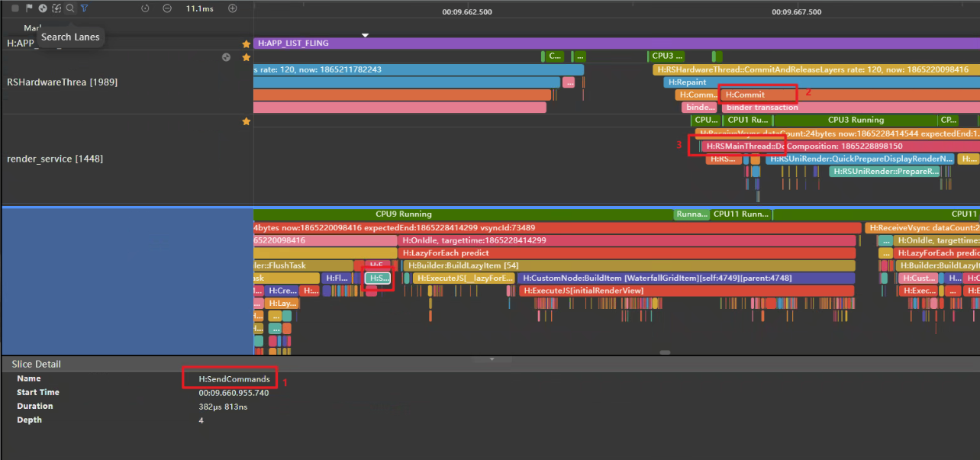Image resolution: width=980 pixels, height=460 pixels.
Task: Zoom out with the minus icon
Action: click(167, 8)
